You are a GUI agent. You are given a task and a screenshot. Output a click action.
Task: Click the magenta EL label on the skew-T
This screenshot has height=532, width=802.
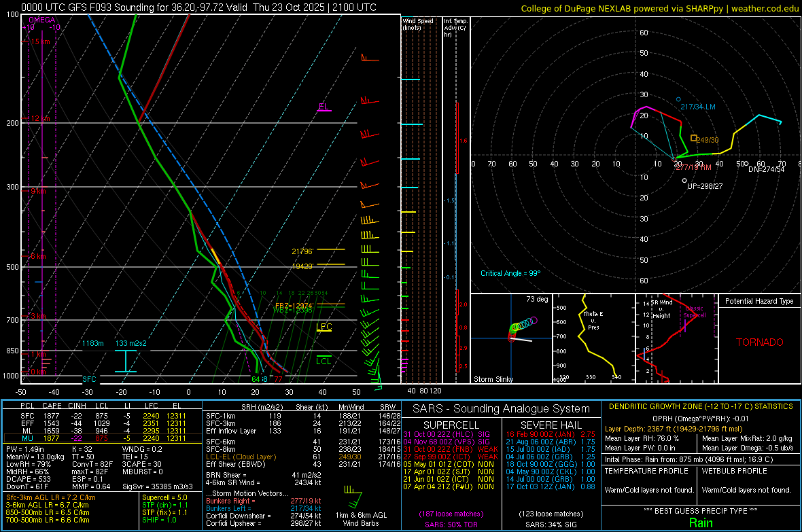click(324, 107)
